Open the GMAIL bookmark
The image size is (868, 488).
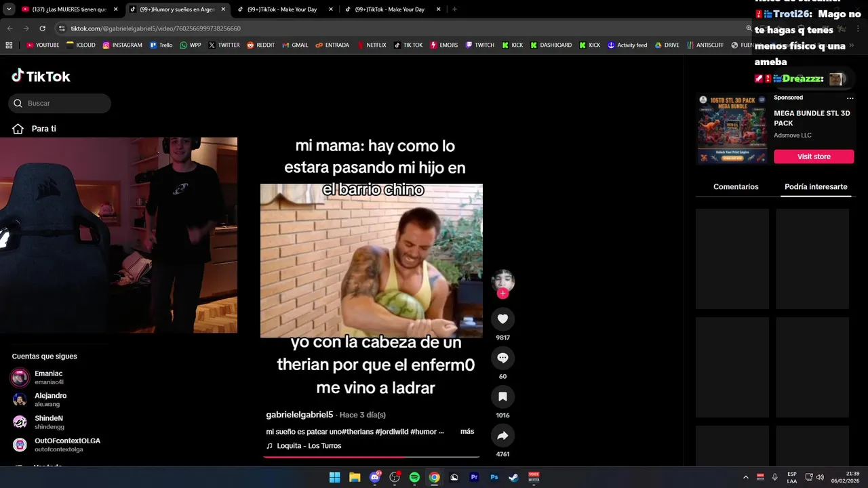pyautogui.click(x=295, y=45)
